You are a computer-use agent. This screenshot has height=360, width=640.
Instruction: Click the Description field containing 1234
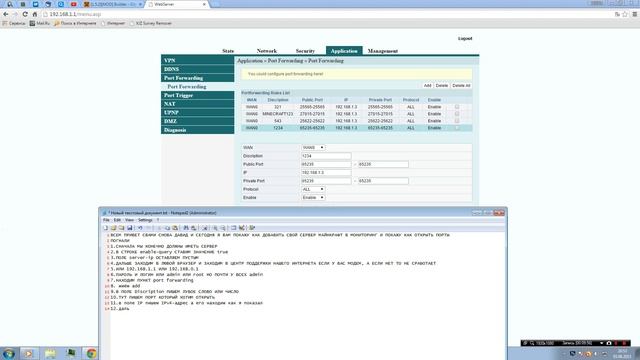pyautogui.click(x=326, y=156)
